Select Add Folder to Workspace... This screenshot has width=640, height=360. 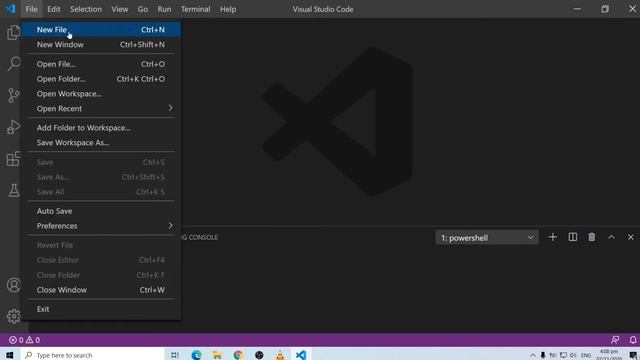[x=101, y=128]
